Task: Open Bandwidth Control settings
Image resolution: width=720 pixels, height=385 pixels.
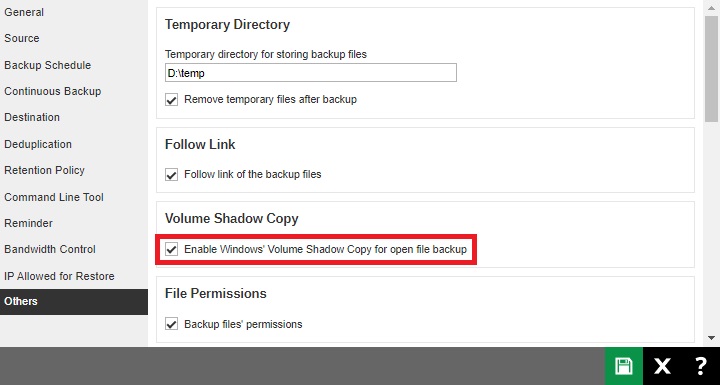Action: tap(50, 249)
